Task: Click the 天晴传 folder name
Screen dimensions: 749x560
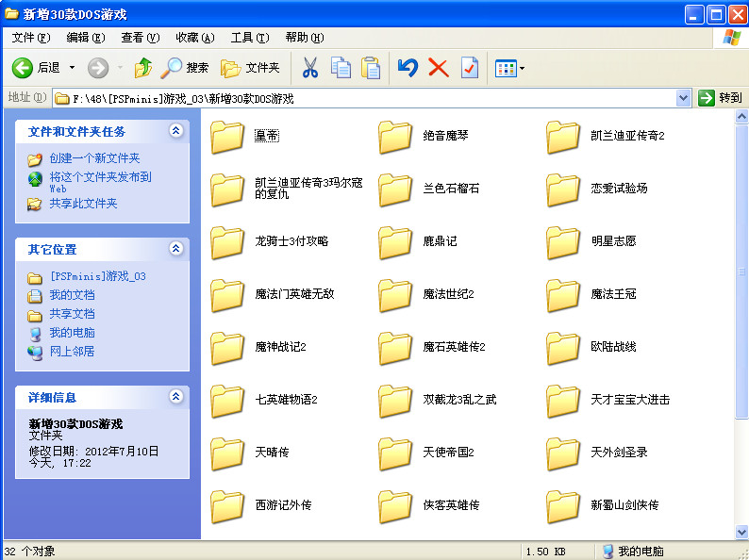Action: (x=272, y=453)
